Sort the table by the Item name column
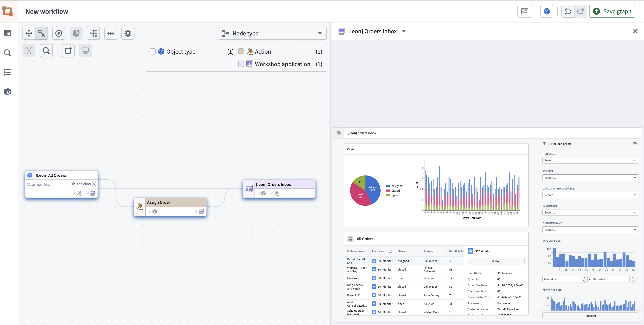This screenshot has height=325, width=644. click(391, 251)
